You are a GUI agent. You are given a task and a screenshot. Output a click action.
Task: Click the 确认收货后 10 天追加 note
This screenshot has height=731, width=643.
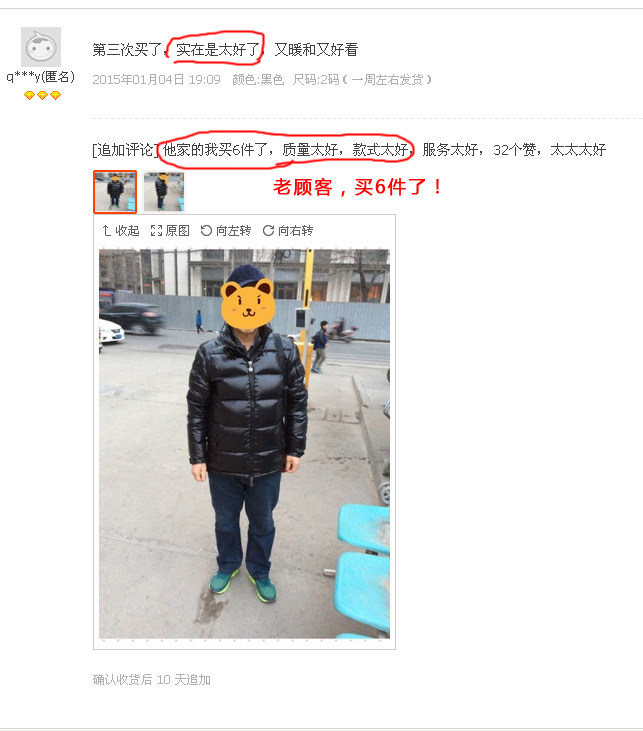[152, 679]
